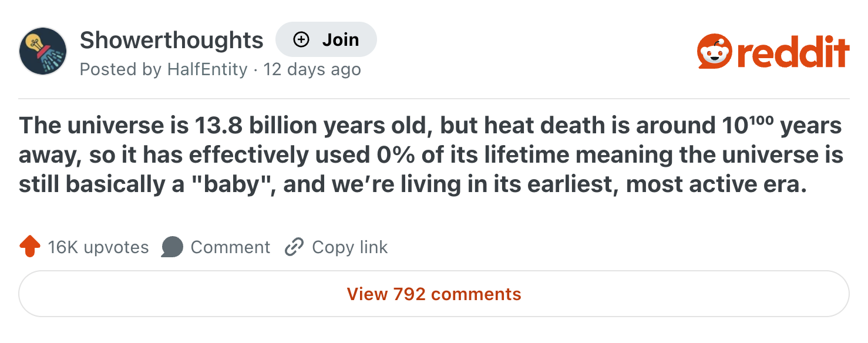Screen dimensions: 868x343
Task: Click the "12 days ago" timestamp
Action: [x=312, y=69]
